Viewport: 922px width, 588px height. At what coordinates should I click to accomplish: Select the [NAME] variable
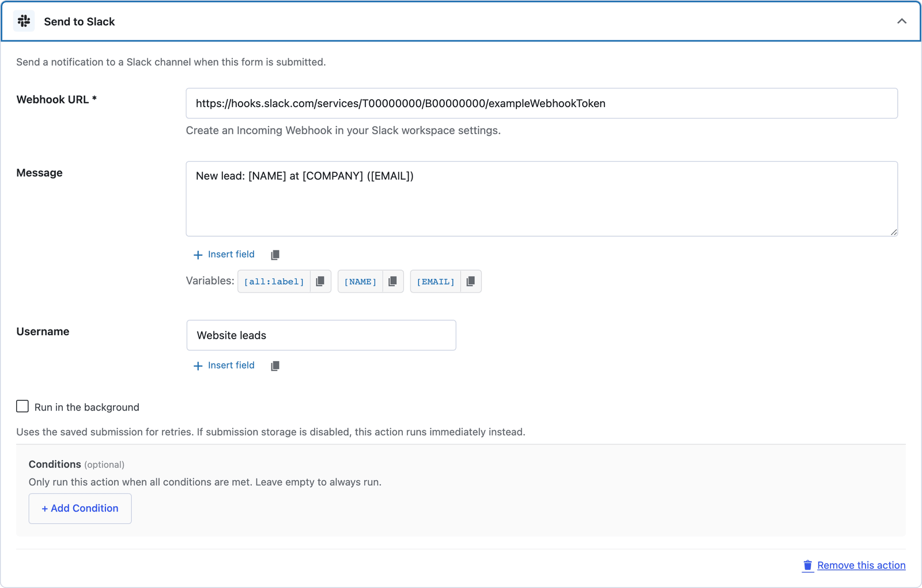click(x=360, y=282)
